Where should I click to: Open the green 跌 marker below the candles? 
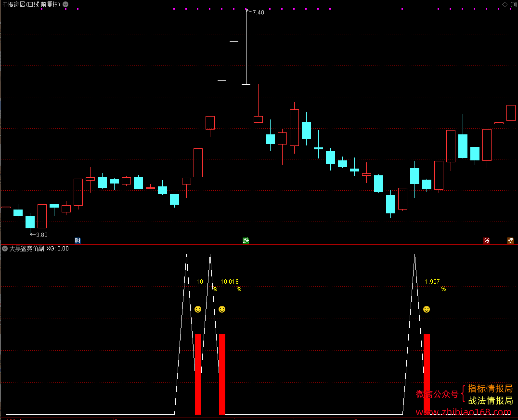[246, 240]
